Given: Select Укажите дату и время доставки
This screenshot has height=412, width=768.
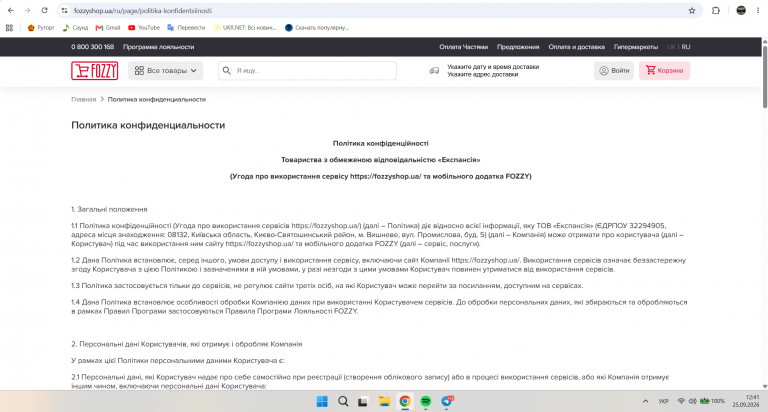Looking at the screenshot, I should coord(493,67).
